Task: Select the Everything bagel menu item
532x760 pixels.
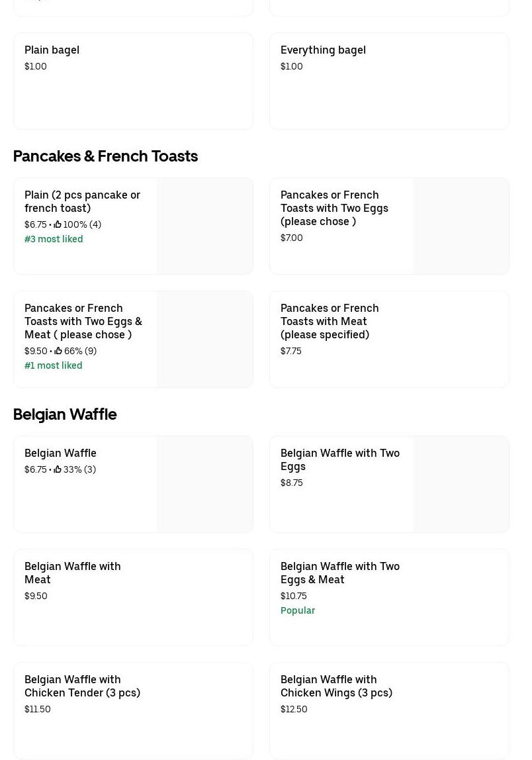Action: [389, 81]
